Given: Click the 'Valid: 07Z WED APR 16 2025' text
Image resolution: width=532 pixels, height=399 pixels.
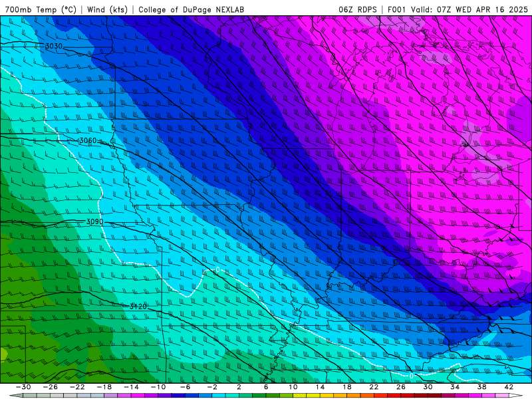Looking at the screenshot, I should [469, 10].
